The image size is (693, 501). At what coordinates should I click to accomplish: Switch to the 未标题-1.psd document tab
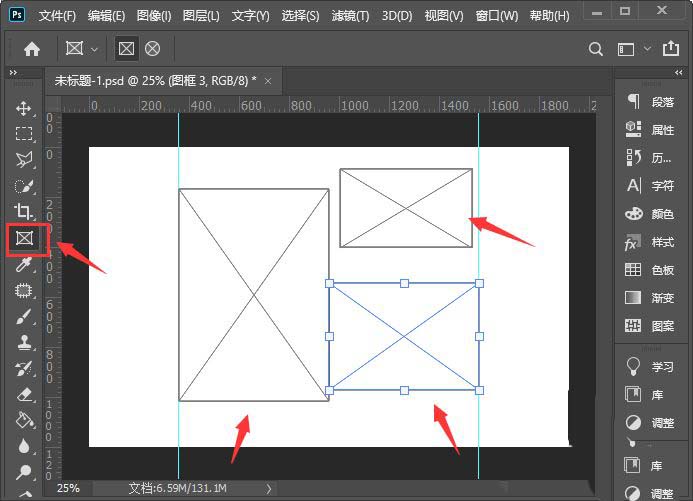(156, 81)
